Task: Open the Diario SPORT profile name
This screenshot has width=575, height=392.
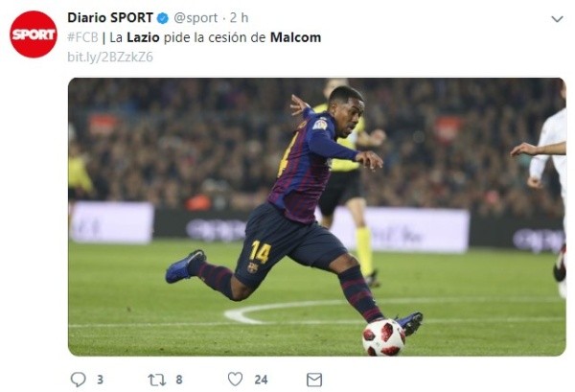Action: (110, 18)
